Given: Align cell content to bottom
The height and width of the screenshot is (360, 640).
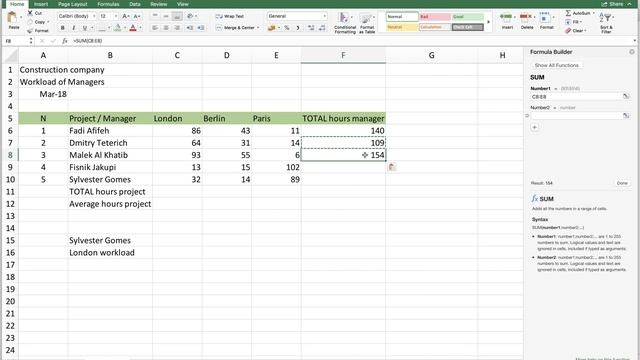Looking at the screenshot, I should [x=177, y=16].
